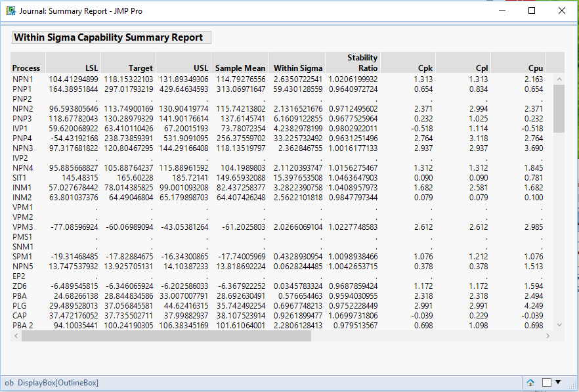Select the SNM1 process row label

[22, 247]
